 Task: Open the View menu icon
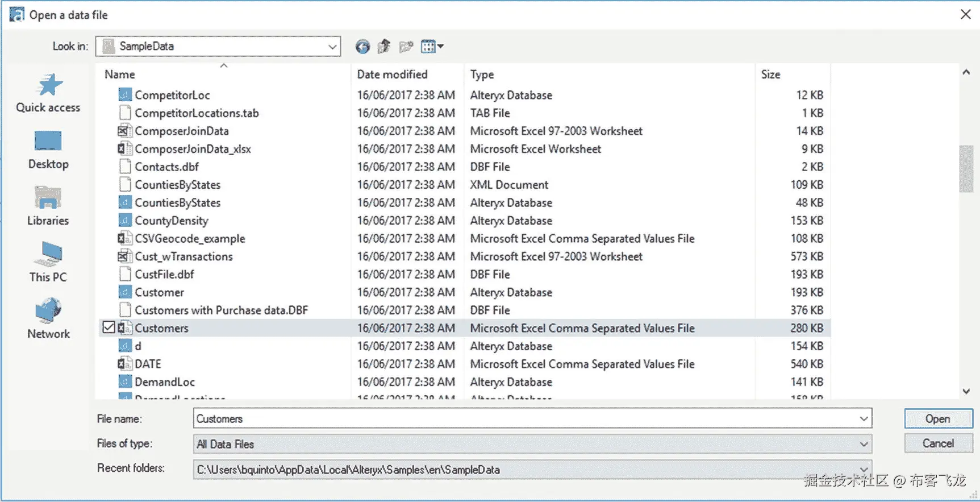coord(432,47)
